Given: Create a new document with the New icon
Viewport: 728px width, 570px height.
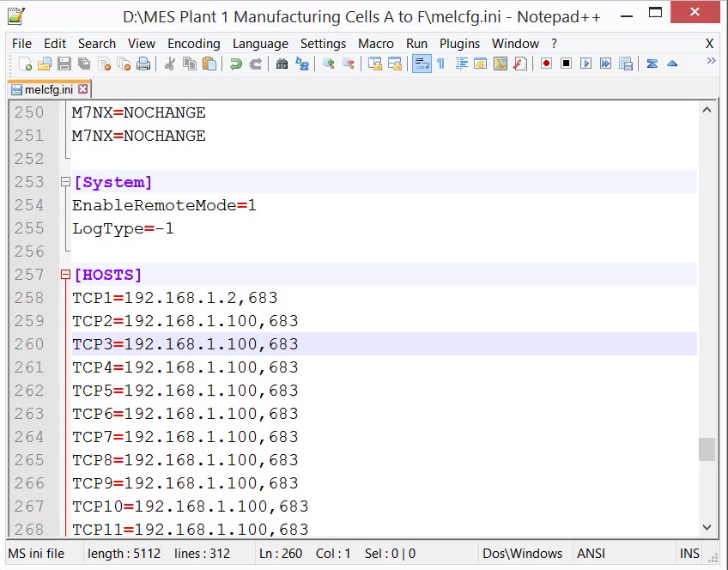Looking at the screenshot, I should 25,64.
